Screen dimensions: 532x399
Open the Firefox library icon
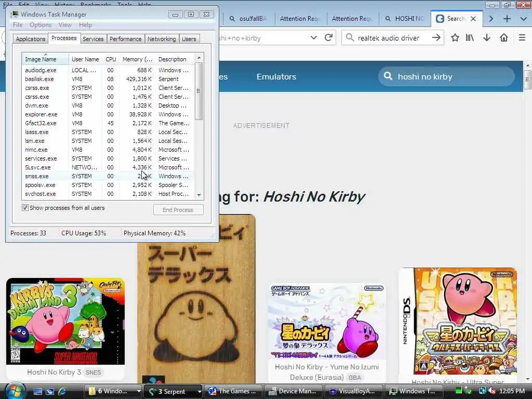click(470, 37)
